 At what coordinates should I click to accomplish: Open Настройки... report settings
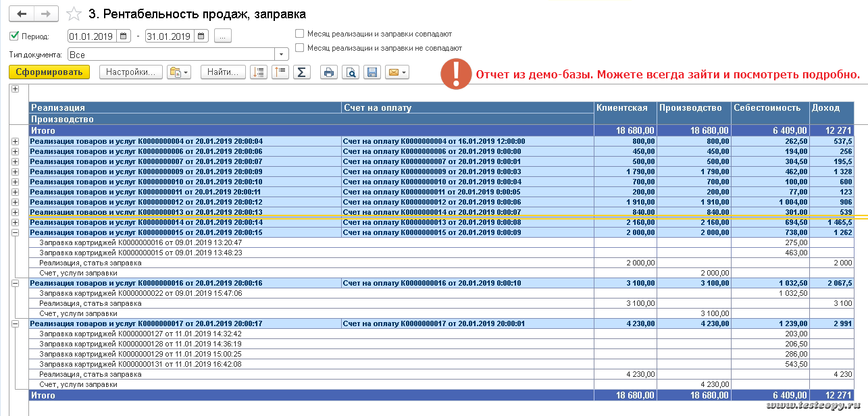131,72
